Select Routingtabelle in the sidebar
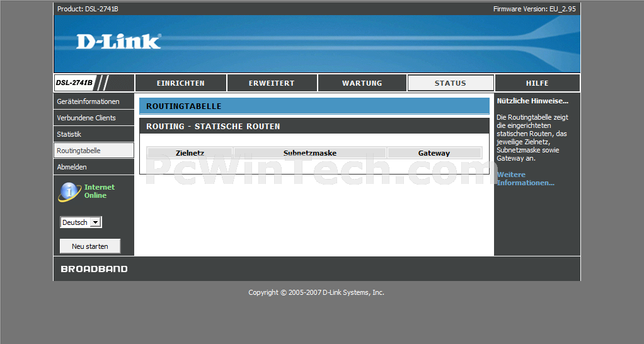This screenshot has height=344, width=644. tap(94, 151)
